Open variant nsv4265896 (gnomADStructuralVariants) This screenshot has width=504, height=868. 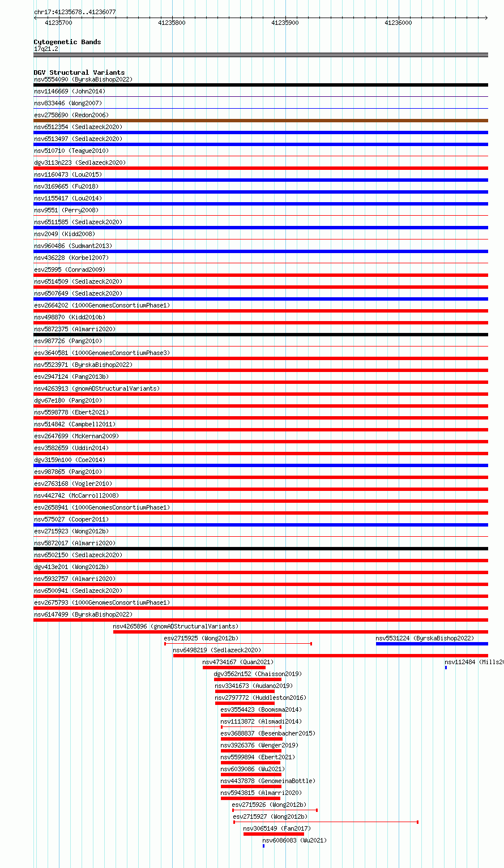click(176, 626)
